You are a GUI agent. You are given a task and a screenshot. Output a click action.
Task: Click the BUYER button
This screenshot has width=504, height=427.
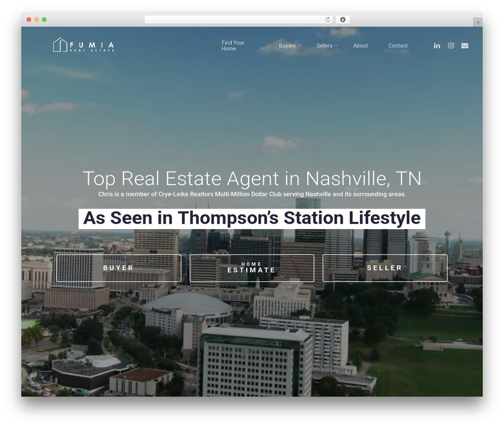tap(119, 268)
